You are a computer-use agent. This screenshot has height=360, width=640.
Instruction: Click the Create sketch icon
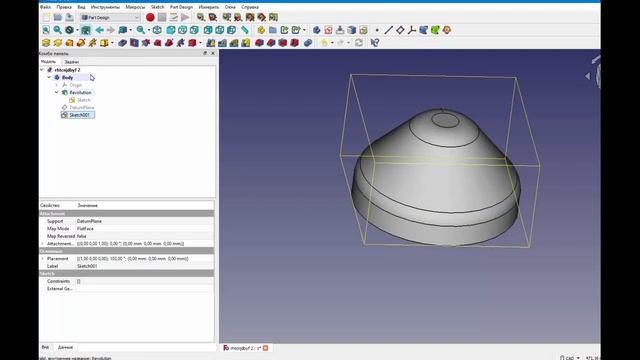tap(328, 30)
